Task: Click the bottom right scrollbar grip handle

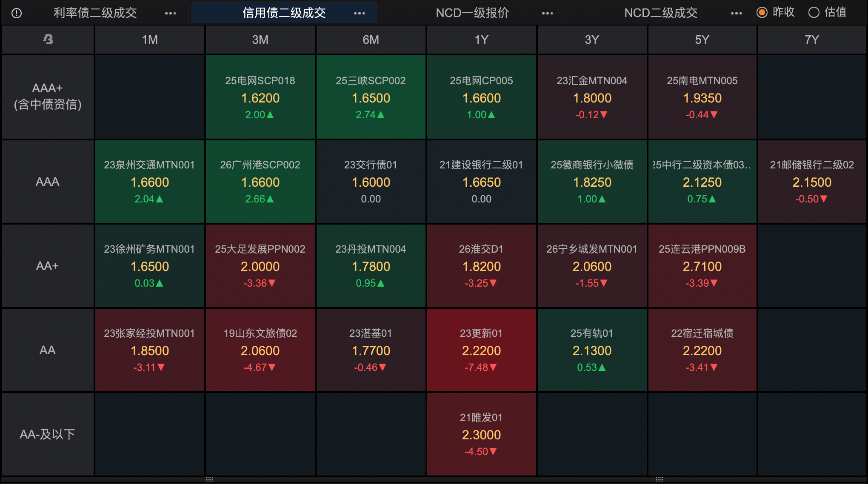Action: click(x=660, y=479)
